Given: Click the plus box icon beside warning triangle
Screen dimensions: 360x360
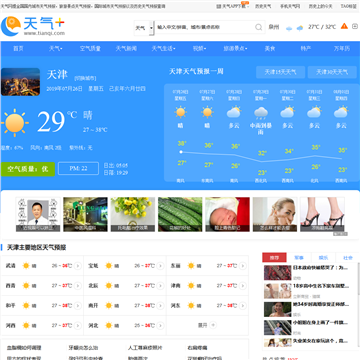Looking at the screenshot, I should coord(355,26).
